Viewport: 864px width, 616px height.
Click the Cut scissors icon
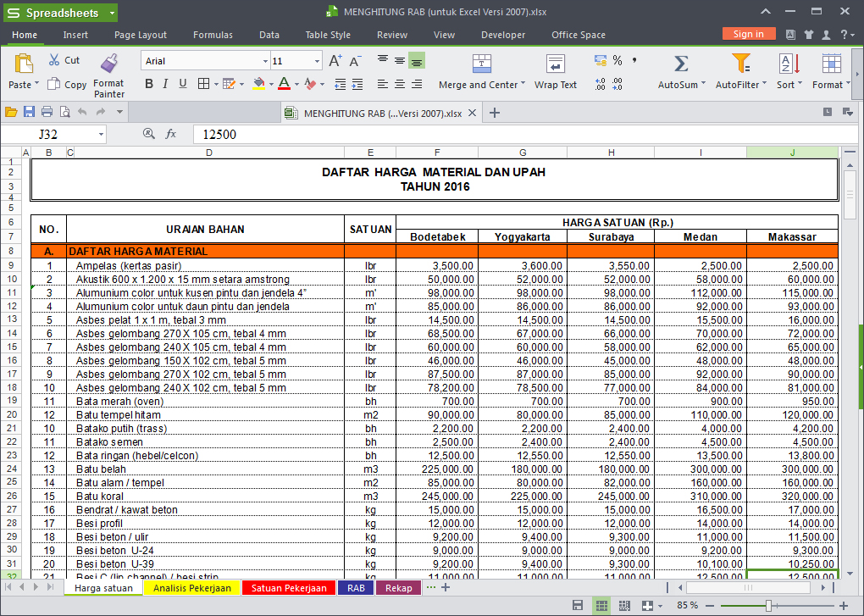point(54,60)
